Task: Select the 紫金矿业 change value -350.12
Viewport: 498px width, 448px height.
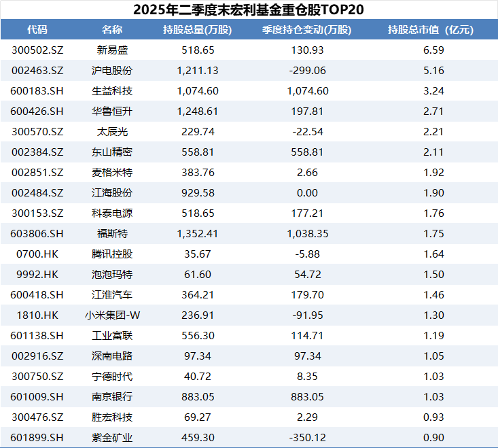Action: [x=306, y=437]
